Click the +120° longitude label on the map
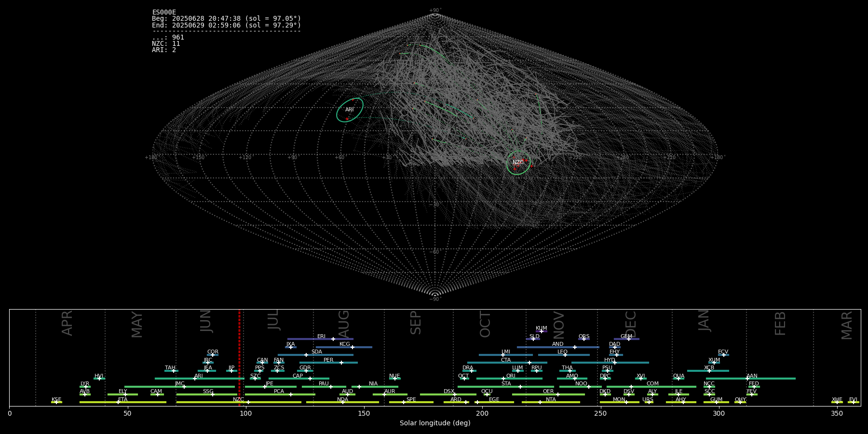Image resolution: width=868 pixels, height=434 pixels. pos(245,157)
